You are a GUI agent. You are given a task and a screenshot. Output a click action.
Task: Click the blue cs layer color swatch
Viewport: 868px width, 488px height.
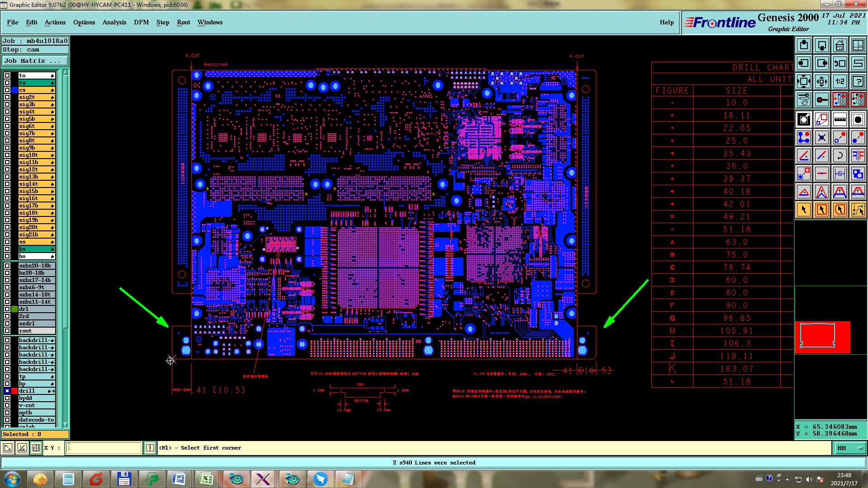tap(14, 90)
